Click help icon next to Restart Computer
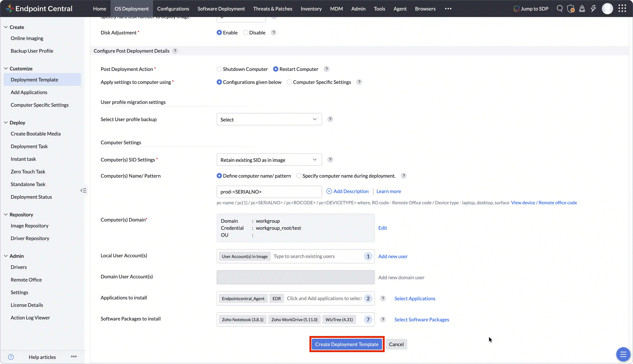 tap(326, 69)
